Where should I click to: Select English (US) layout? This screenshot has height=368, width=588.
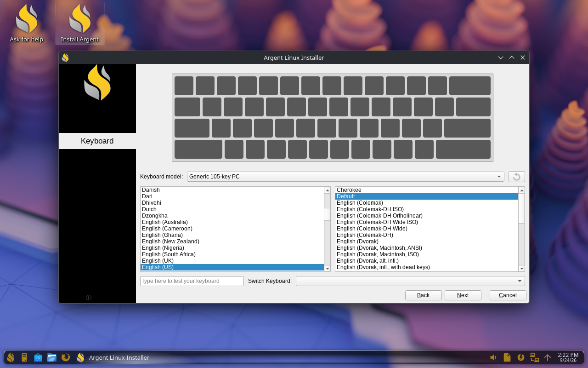232,267
